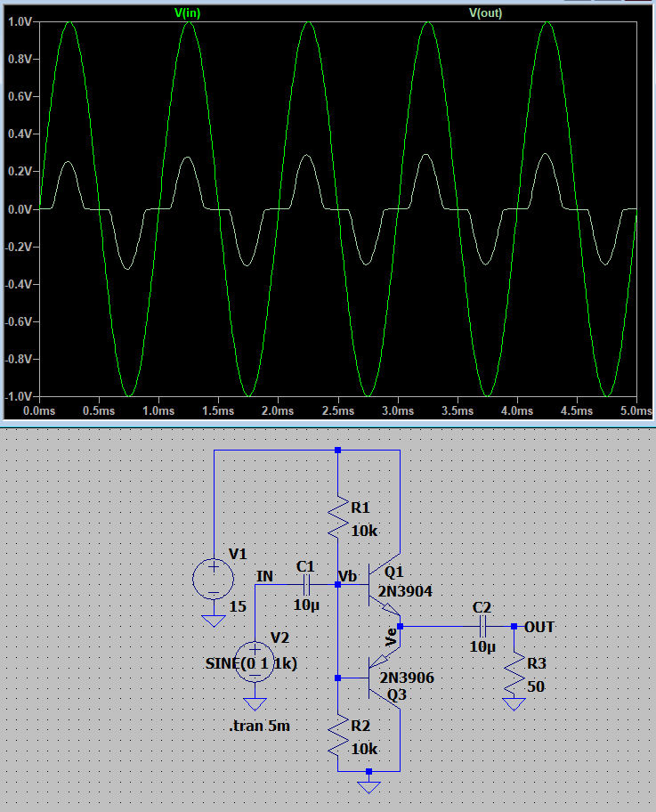Click the IN net label

[x=264, y=576]
